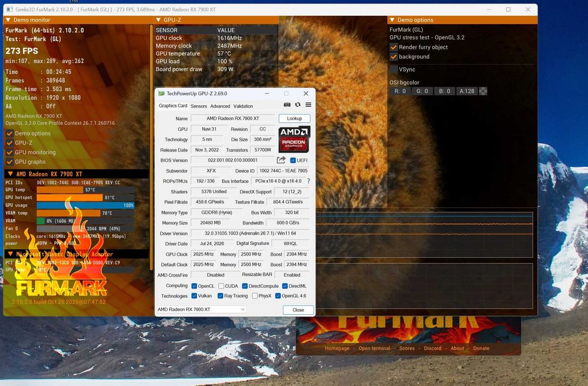588x386 pixels.
Task: Uncheck GPU-Z in Demo monitor panel
Action: coord(9,143)
